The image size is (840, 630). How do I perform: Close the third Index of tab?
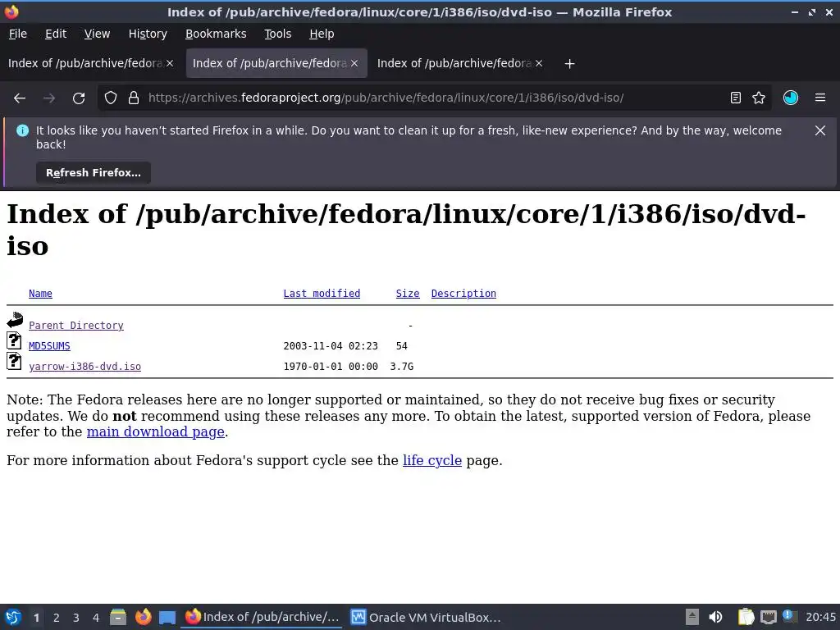point(539,63)
